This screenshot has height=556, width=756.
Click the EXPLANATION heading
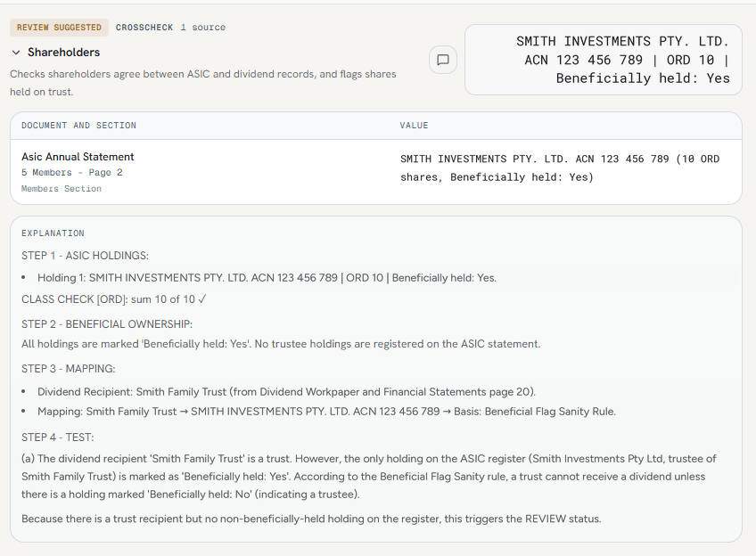[53, 233]
